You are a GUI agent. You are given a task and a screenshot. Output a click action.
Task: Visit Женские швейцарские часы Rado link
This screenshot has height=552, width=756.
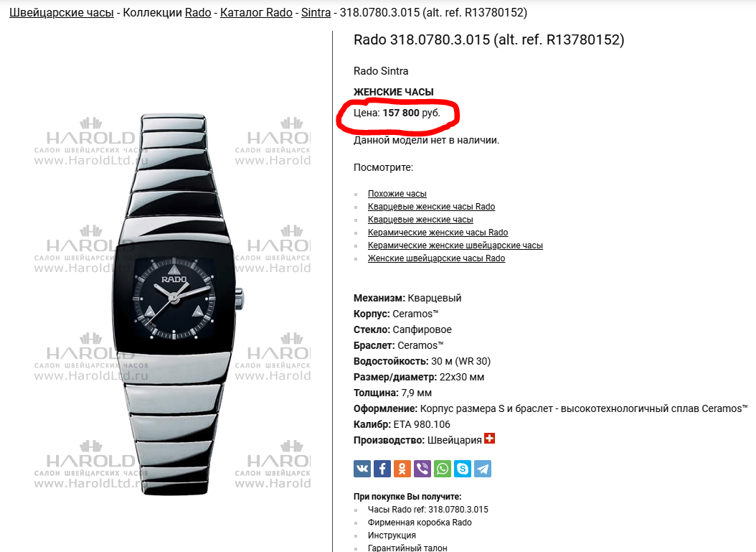pyautogui.click(x=436, y=258)
